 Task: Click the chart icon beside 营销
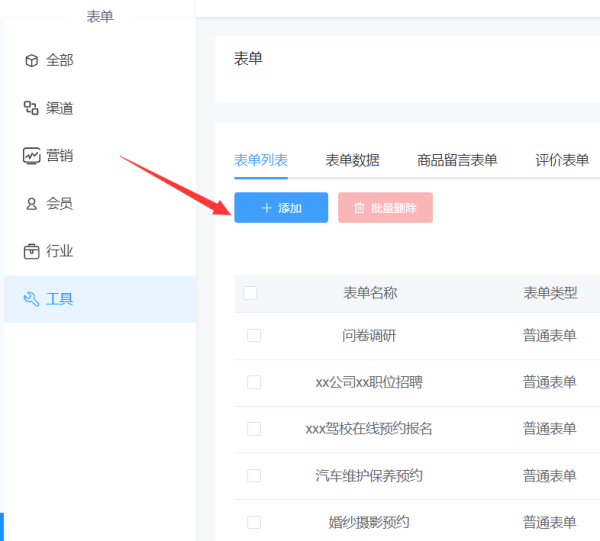[x=31, y=156]
